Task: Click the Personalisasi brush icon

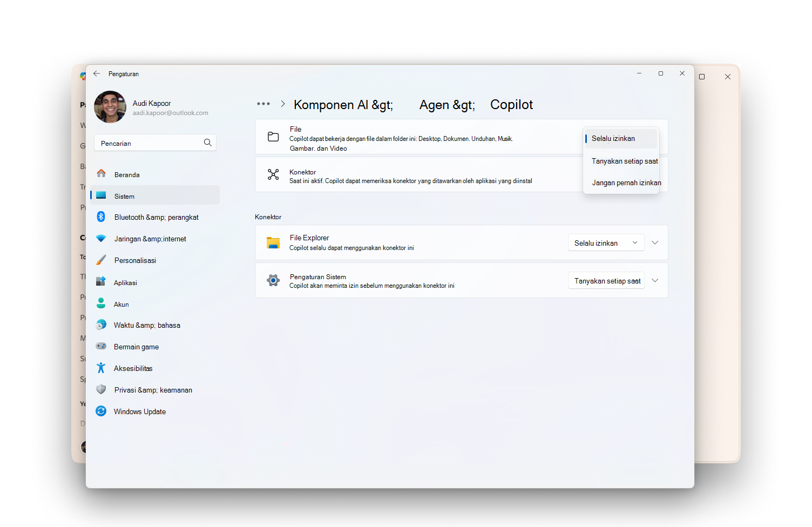Action: tap(101, 260)
